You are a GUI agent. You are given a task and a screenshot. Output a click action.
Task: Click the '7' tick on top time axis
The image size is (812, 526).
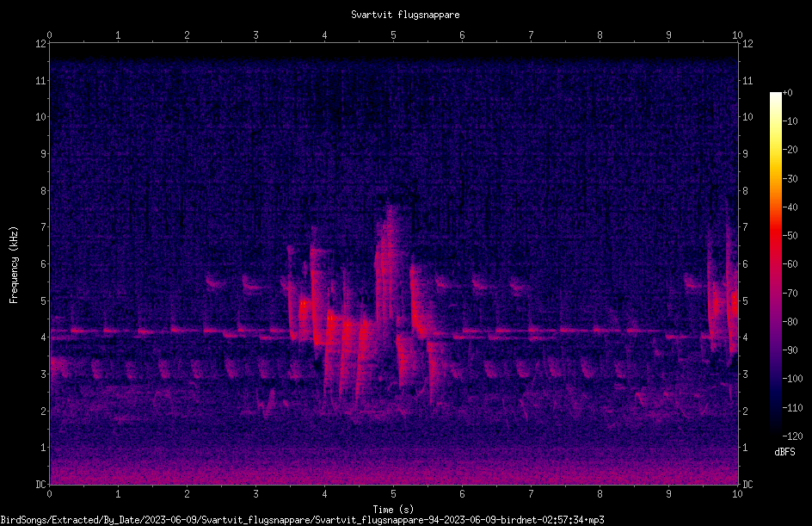[x=531, y=34]
